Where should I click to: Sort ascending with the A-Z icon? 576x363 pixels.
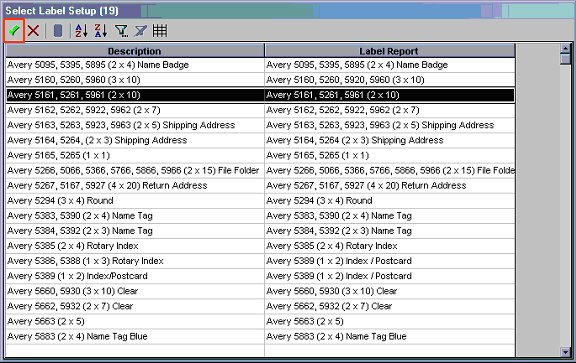click(81, 30)
